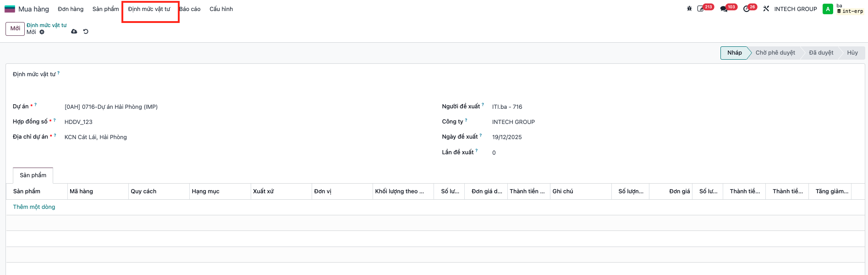The image size is (868, 275).
Task: Open the debug bug icon menu
Action: tap(689, 9)
